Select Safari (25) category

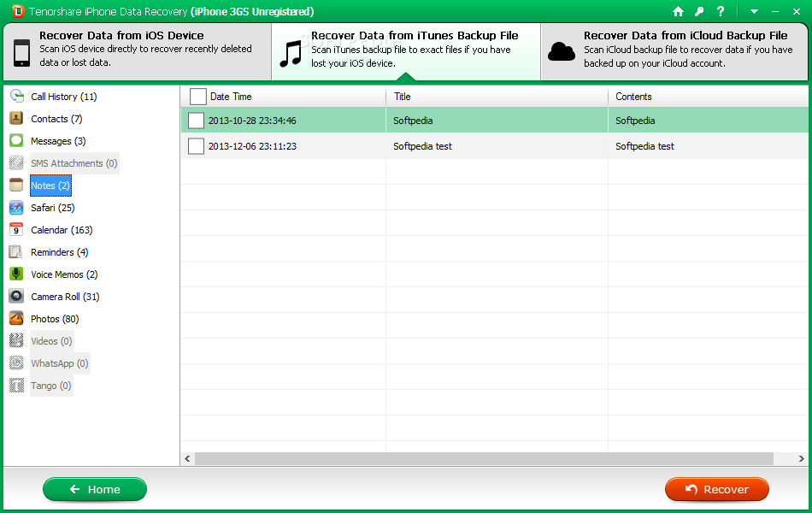tap(52, 208)
